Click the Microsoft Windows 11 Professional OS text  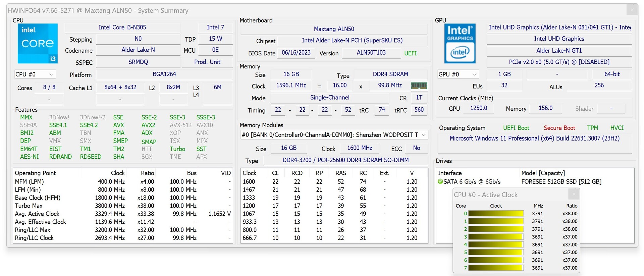pyautogui.click(x=534, y=139)
